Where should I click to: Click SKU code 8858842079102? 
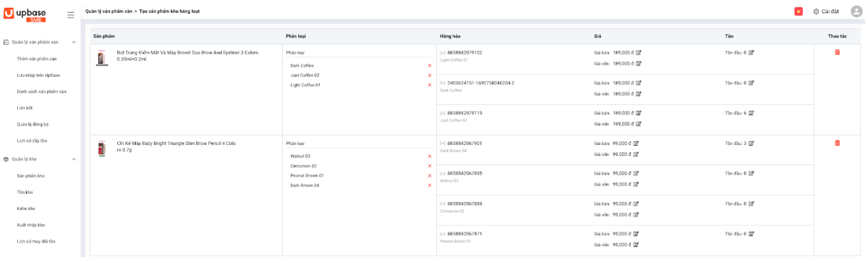(464, 52)
